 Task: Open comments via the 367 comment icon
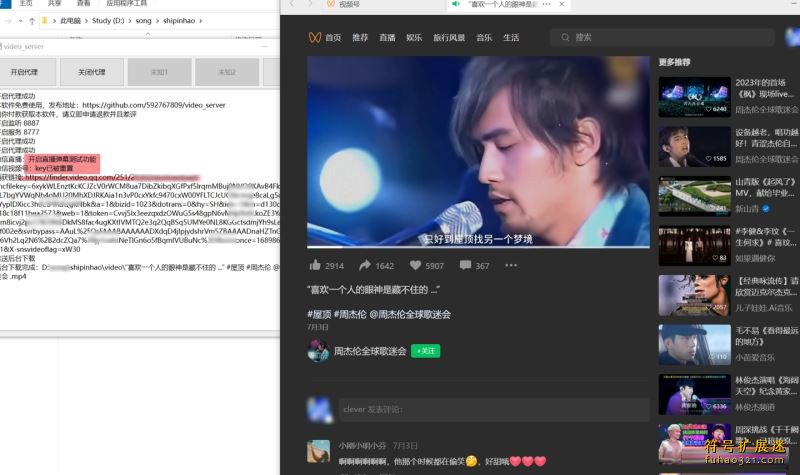click(465, 265)
